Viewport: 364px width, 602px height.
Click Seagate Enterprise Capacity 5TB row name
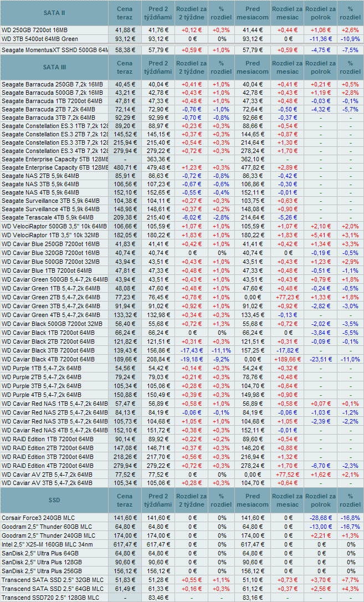[x=54, y=159]
